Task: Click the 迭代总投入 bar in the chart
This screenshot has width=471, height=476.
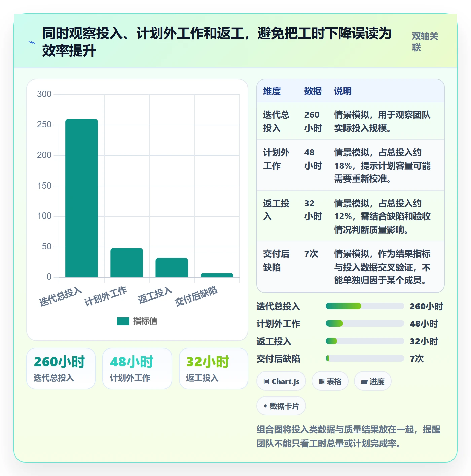Action: (x=81, y=198)
